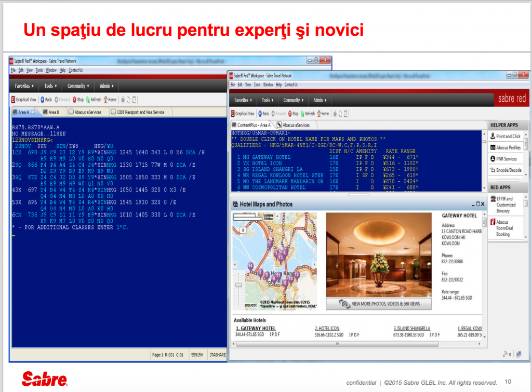Minimize Hotel Maps and Photos panel
The width and height of the screenshot is (532, 392).
(473, 204)
